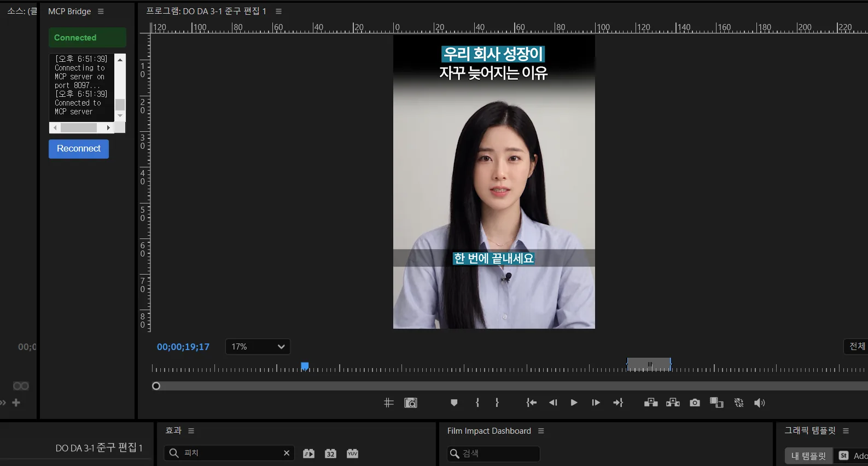Screen dimensions: 868x466
Task: Click the Reconnect button
Action: point(79,149)
